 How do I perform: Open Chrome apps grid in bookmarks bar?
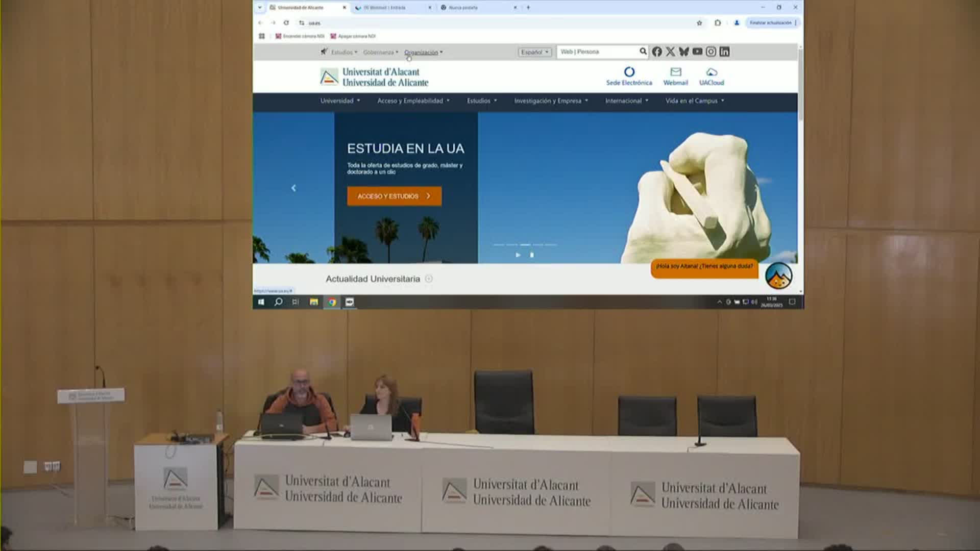pyautogui.click(x=262, y=36)
